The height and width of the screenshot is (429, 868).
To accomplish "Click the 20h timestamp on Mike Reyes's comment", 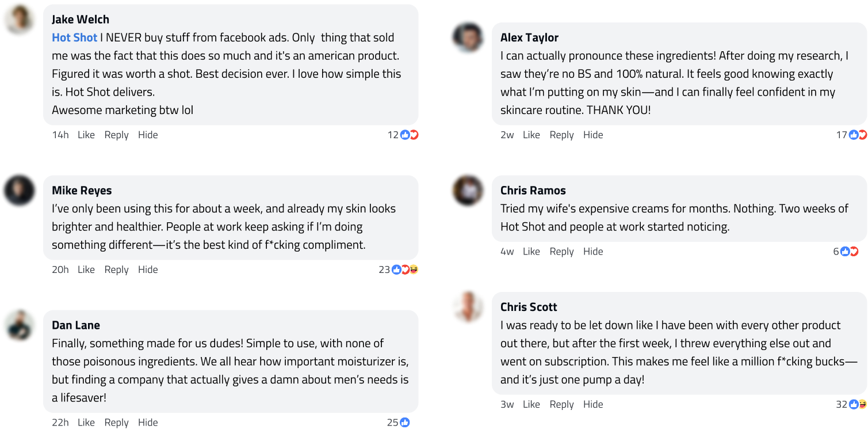I will click(x=60, y=269).
